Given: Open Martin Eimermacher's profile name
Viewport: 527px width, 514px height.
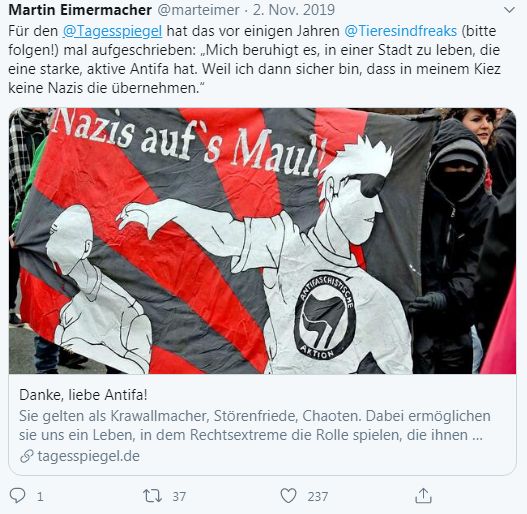Looking at the screenshot, I should click(x=80, y=10).
